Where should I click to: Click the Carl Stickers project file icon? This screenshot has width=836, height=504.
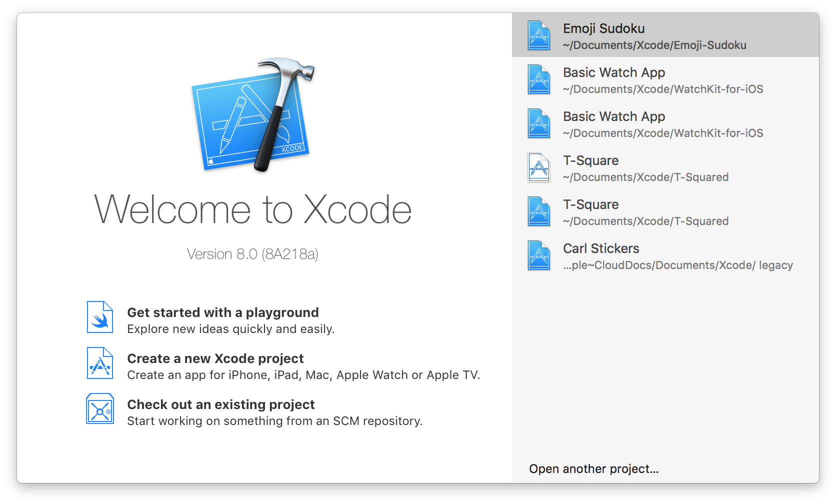pyautogui.click(x=539, y=255)
